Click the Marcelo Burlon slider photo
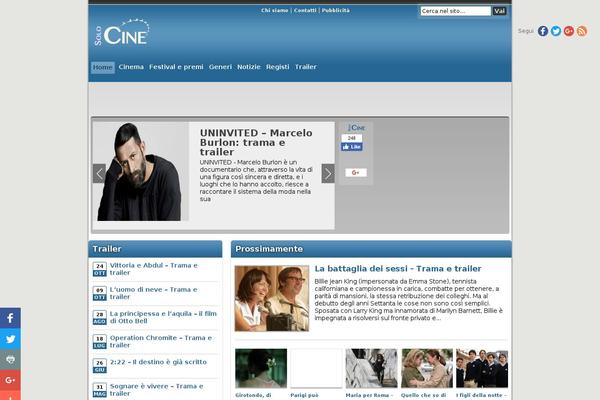This screenshot has width=600, height=400. 141,171
